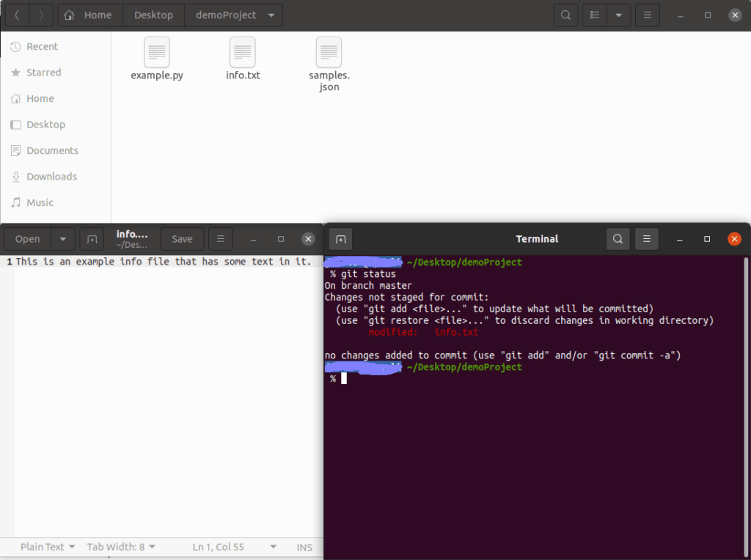Image resolution: width=751 pixels, height=560 pixels.
Task: Click Terminal vertical scrollbar
Action: [x=746, y=407]
